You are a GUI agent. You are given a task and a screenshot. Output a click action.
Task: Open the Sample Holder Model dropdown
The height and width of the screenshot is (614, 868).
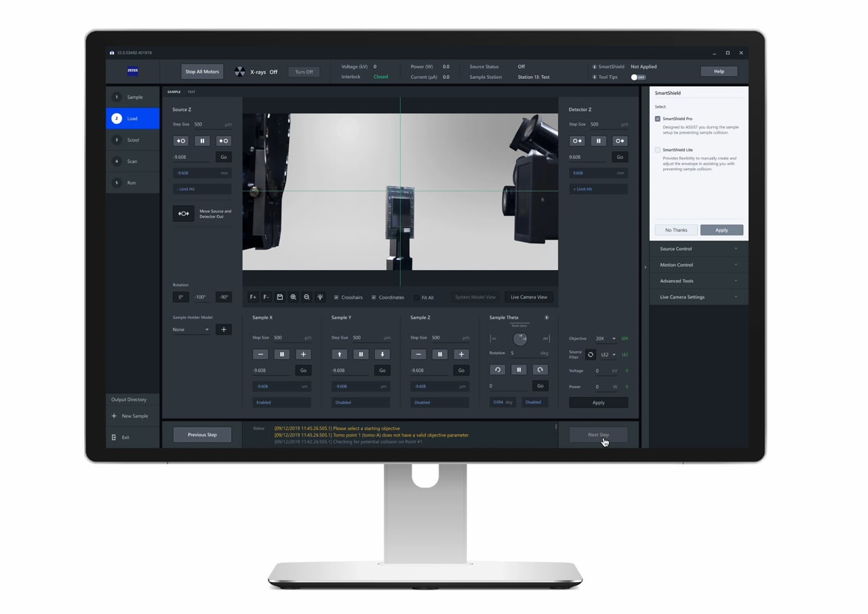(191, 330)
